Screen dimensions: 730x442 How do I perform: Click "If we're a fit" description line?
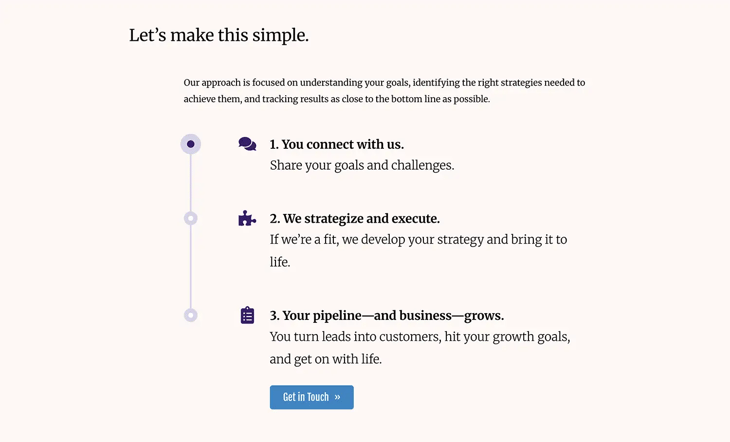[x=418, y=240]
